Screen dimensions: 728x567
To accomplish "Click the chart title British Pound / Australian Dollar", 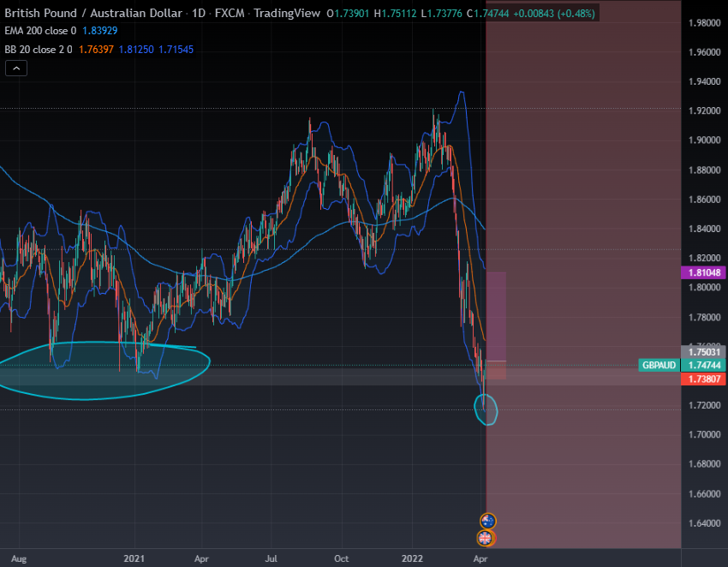I will click(x=93, y=13).
